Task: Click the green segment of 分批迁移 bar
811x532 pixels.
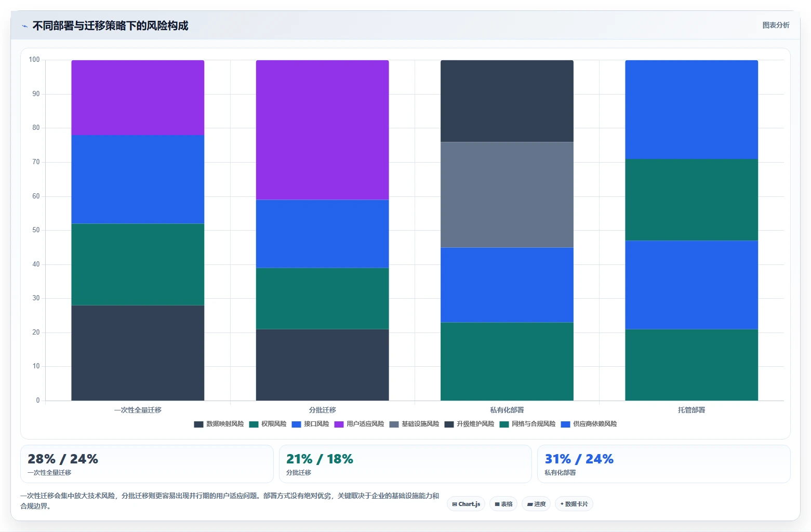Action: click(x=322, y=298)
